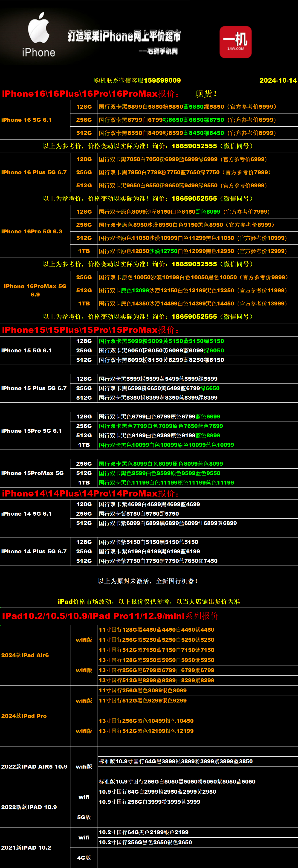Select the iPhone 15 Plus 5G 6.7 model cell
298x868 pixels.
tap(35, 388)
